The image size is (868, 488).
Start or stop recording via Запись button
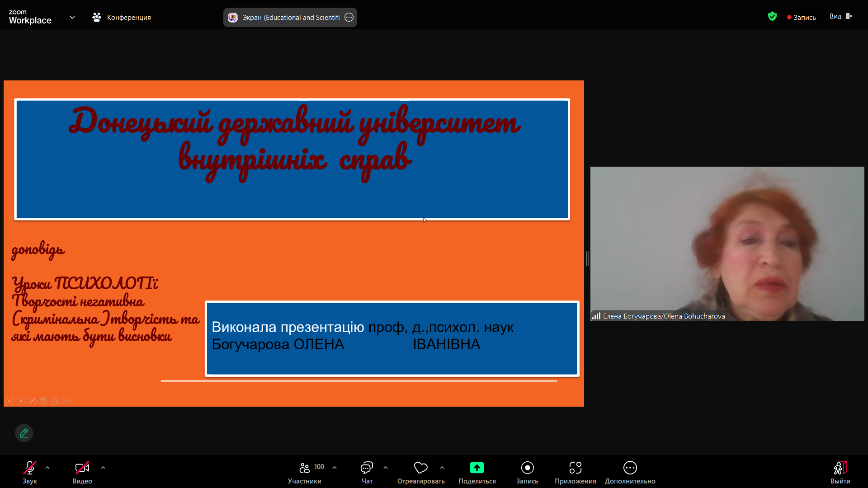click(527, 468)
